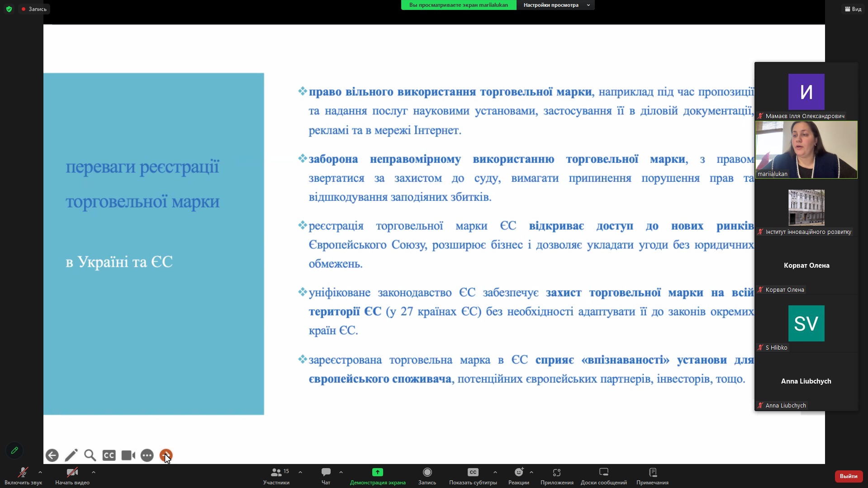
Task: Click the slide magnifier zoom icon
Action: 90,455
